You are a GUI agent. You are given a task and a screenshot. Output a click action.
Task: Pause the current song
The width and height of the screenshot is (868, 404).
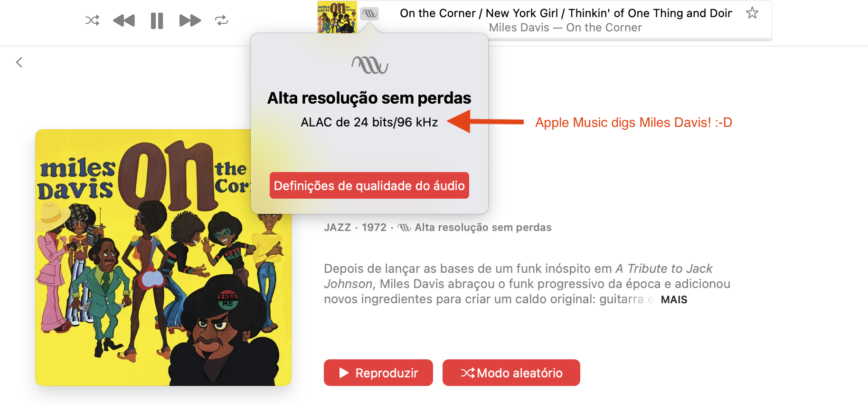tap(157, 21)
